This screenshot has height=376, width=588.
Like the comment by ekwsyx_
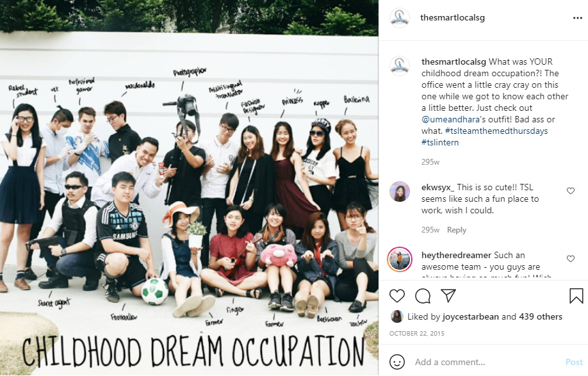[x=570, y=191]
